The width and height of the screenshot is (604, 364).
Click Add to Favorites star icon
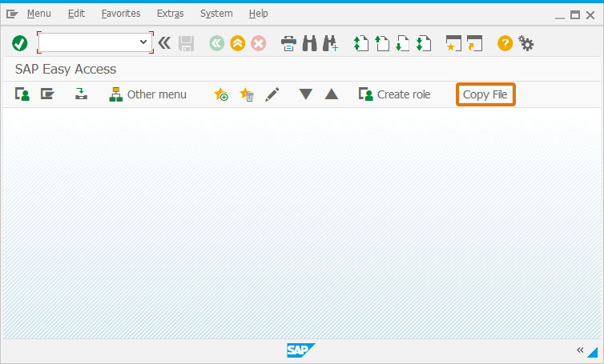coord(221,94)
